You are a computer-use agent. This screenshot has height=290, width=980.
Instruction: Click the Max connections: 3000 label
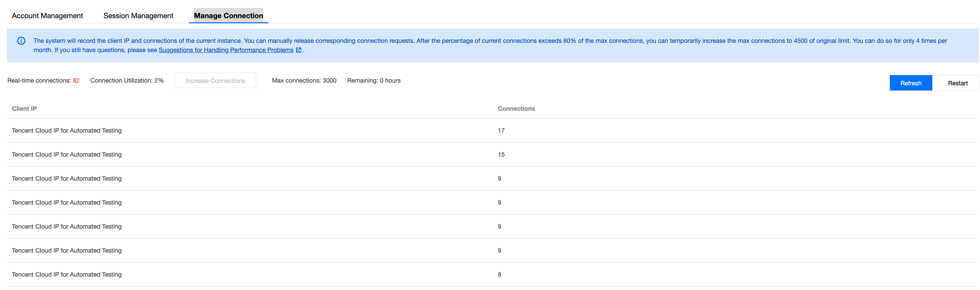tap(304, 80)
